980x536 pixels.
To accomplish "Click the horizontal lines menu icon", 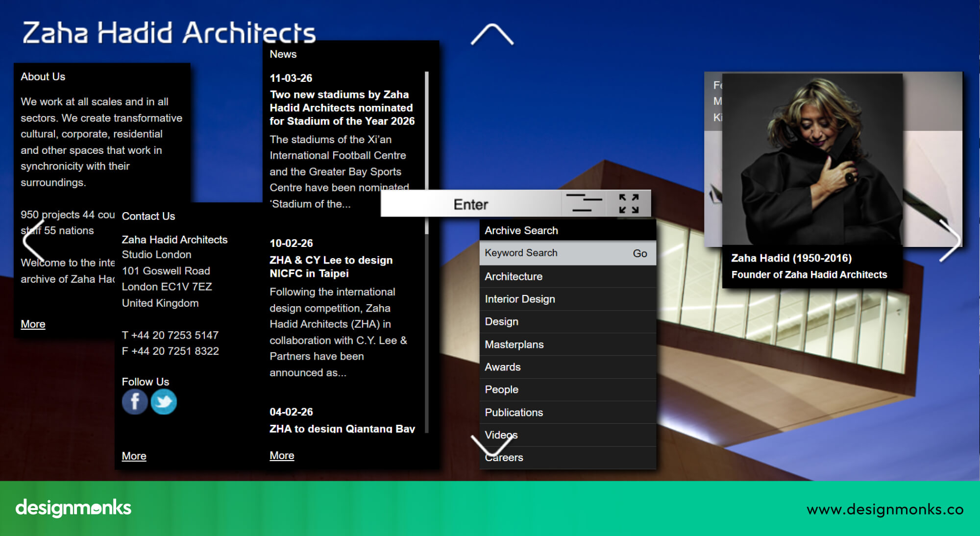I will (584, 203).
